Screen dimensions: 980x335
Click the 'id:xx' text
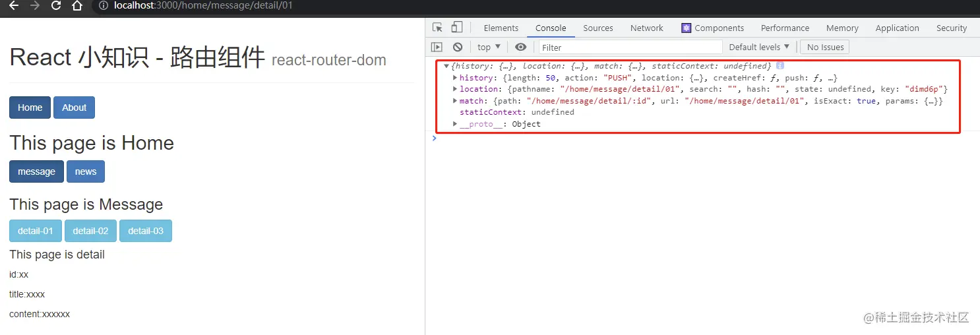click(19, 274)
